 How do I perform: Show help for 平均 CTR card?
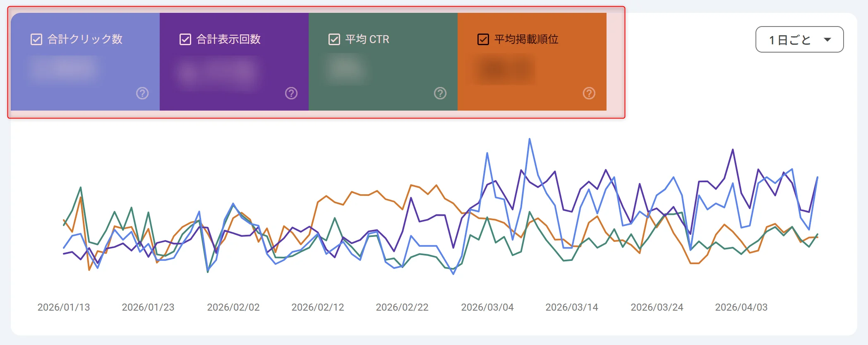click(440, 93)
